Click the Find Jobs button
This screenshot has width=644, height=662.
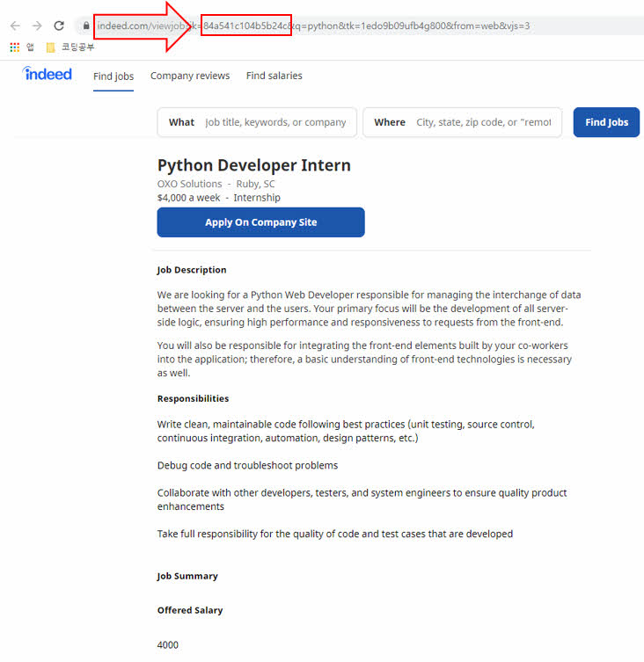click(x=606, y=122)
